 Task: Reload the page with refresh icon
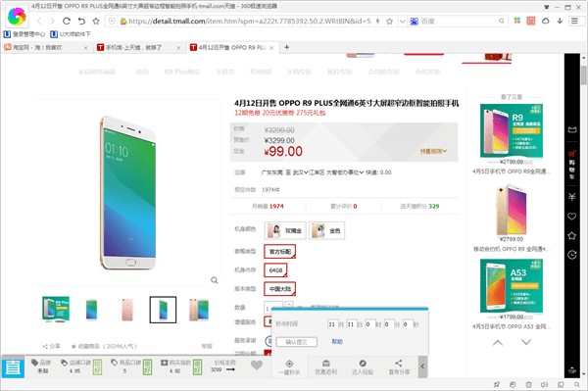(x=67, y=21)
